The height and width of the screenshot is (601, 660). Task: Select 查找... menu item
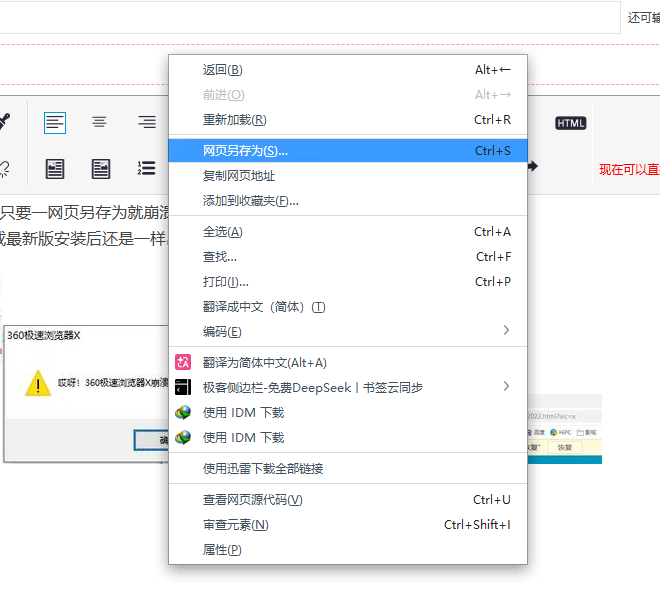point(348,257)
